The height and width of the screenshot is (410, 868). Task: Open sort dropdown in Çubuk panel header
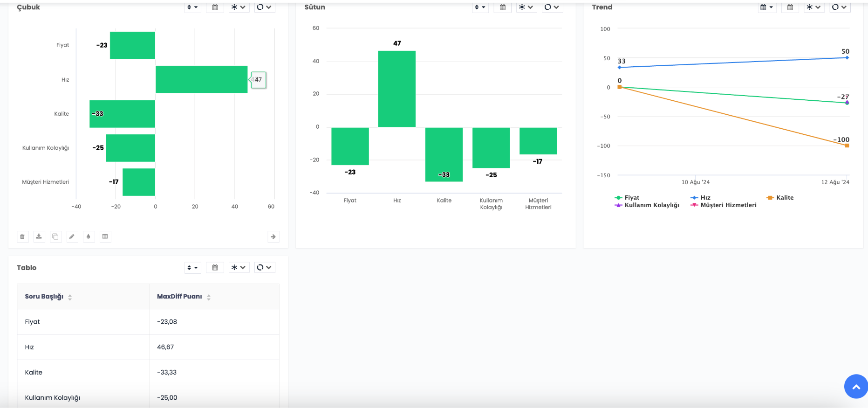[x=192, y=7]
